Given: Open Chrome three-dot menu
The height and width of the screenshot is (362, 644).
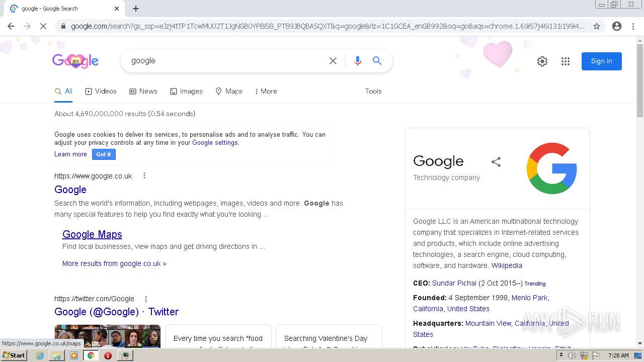Looking at the screenshot, I should [x=633, y=26].
